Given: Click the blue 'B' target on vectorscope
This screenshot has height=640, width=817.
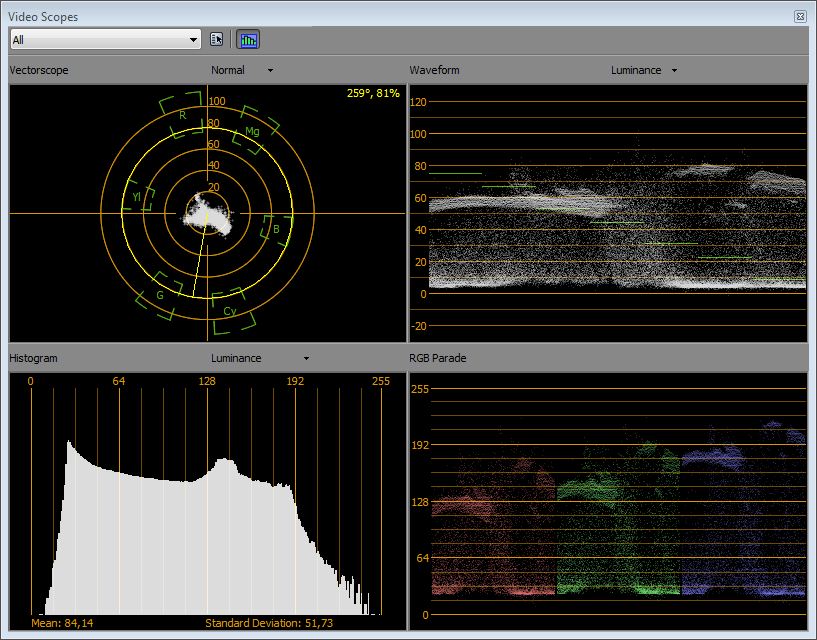Looking at the screenshot, I should click(276, 229).
